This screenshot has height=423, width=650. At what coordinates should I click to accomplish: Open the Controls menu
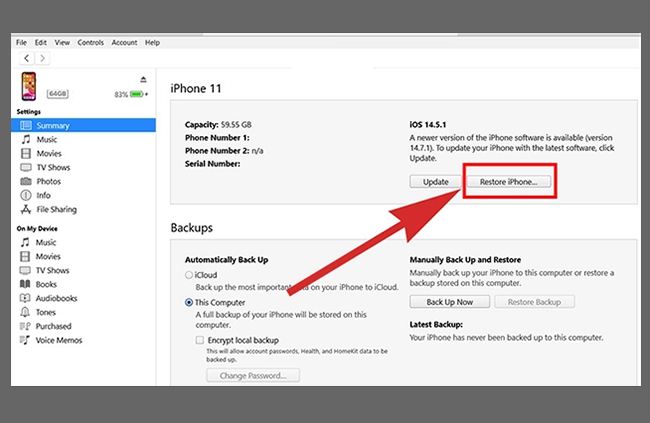tap(90, 42)
